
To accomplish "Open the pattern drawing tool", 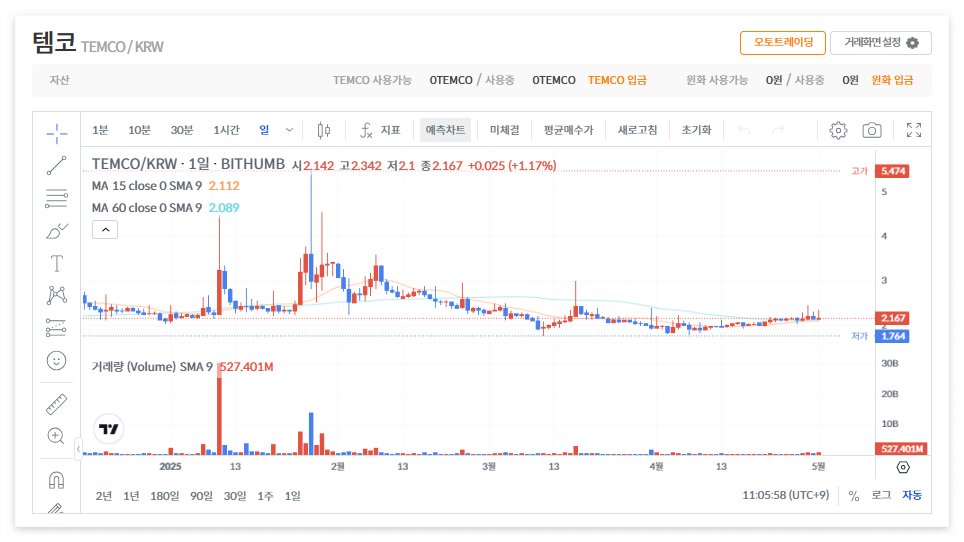I will pyautogui.click(x=57, y=296).
